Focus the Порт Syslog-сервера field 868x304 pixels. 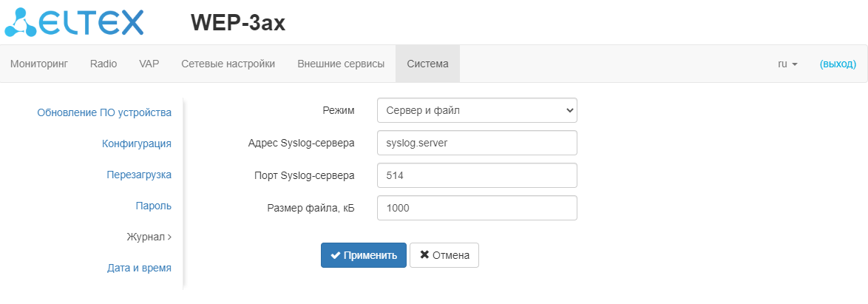(x=476, y=175)
